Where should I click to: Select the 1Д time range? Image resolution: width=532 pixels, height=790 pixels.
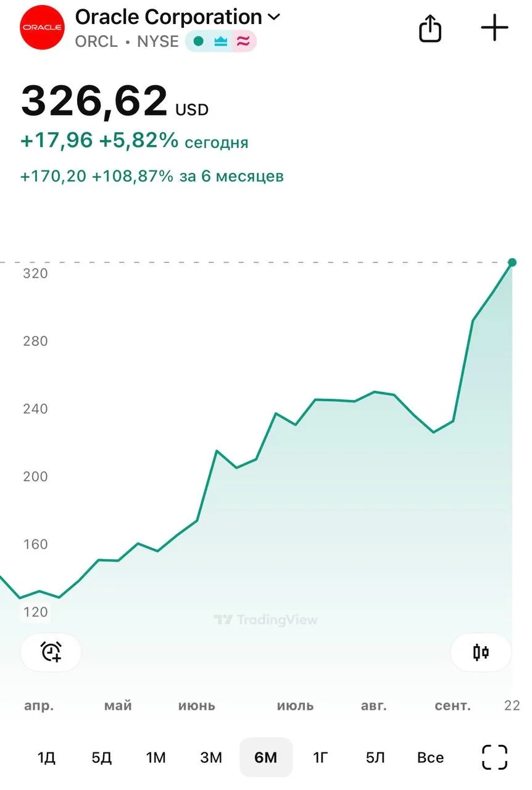tap(46, 757)
